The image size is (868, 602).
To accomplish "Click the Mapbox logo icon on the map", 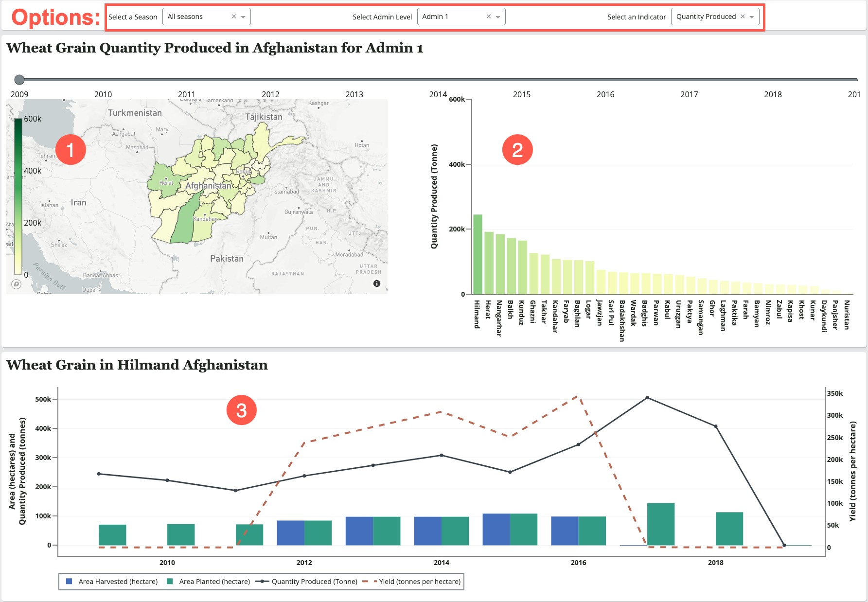I will (16, 284).
